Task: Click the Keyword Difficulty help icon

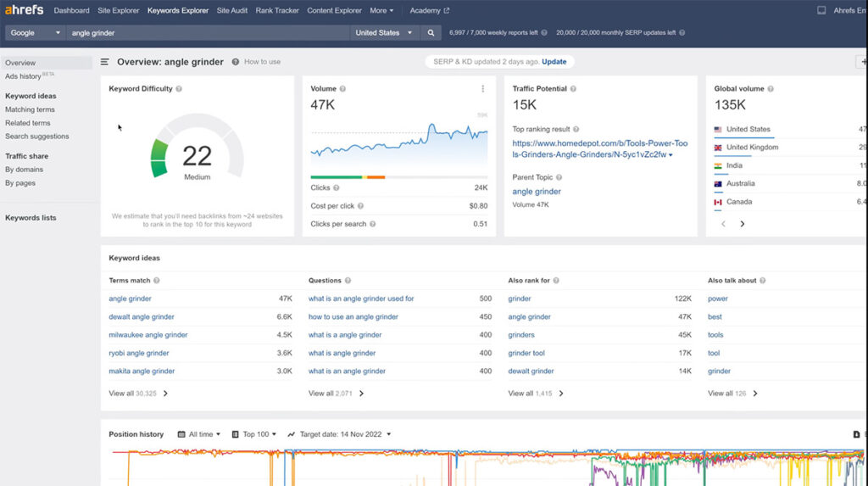Action: click(179, 89)
